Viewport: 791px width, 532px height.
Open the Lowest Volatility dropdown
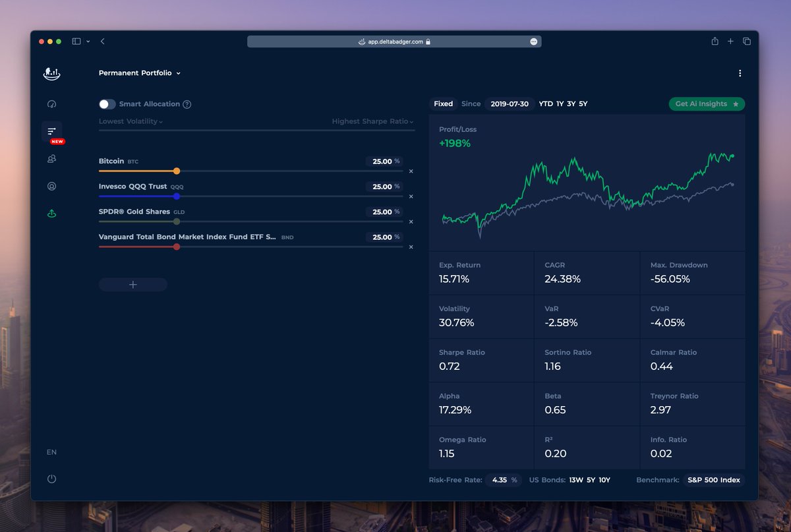[131, 121]
